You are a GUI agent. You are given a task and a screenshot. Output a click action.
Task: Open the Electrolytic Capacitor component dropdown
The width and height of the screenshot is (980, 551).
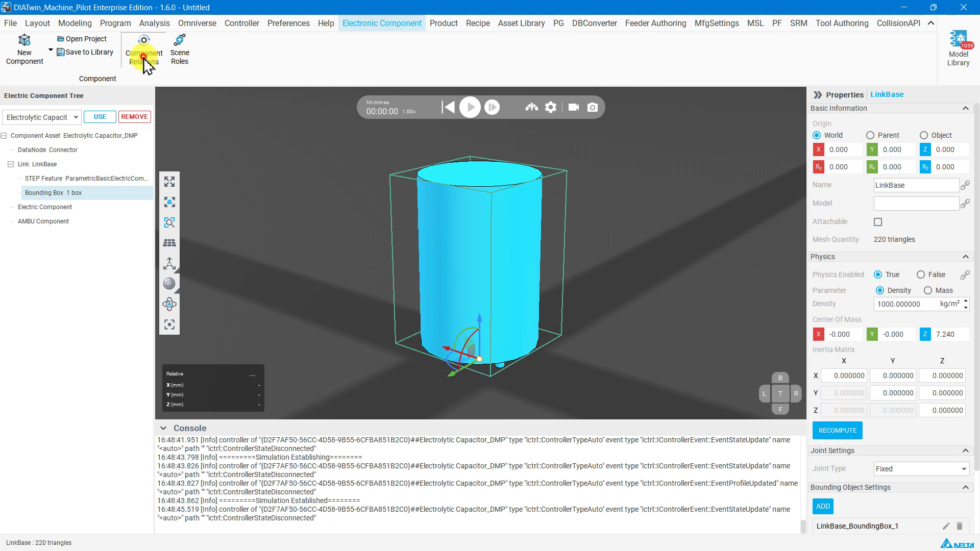(42, 117)
